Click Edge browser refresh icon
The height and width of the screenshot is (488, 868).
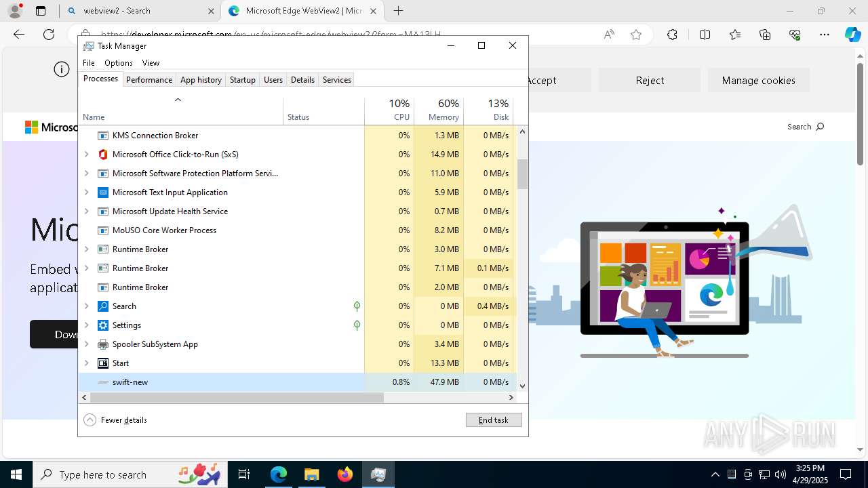coord(49,35)
